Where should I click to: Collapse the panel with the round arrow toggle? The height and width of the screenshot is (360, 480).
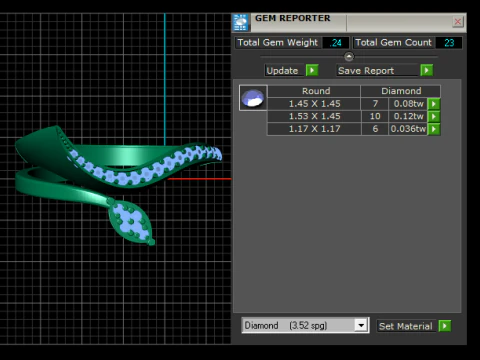pyautogui.click(x=349, y=57)
